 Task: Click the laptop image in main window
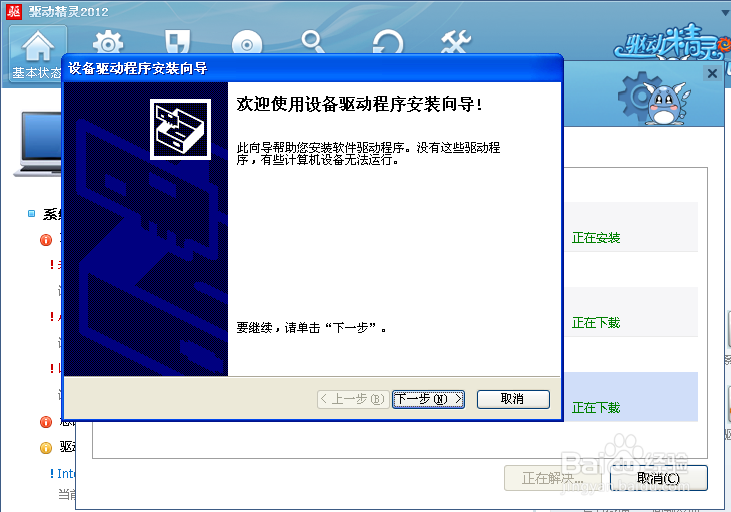(x=38, y=144)
